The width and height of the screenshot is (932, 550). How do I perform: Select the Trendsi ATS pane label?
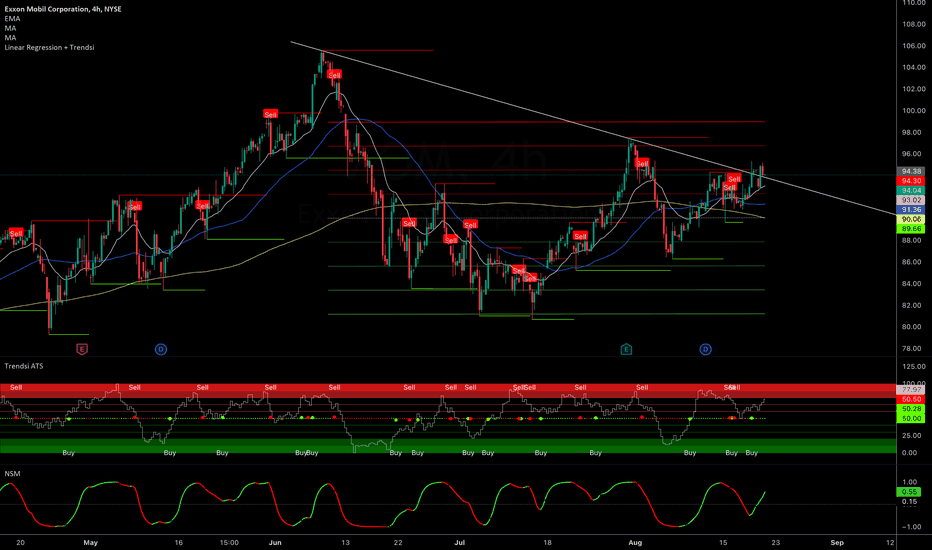tap(24, 366)
